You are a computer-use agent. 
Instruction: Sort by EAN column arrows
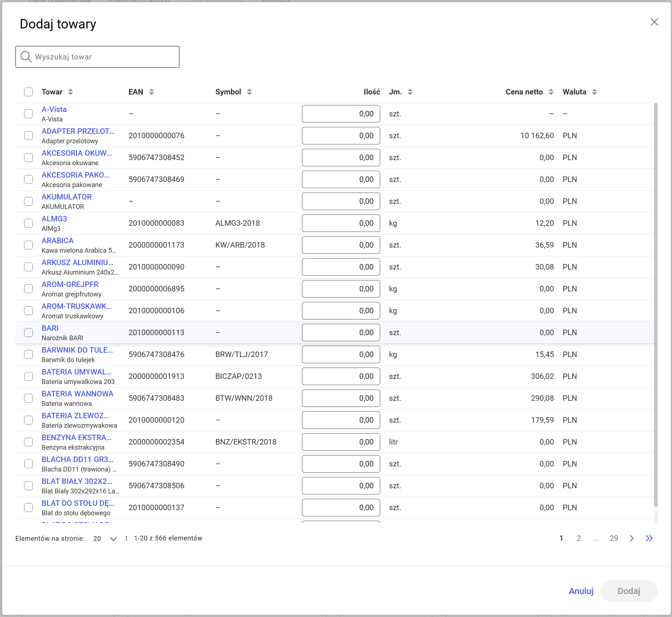point(152,92)
